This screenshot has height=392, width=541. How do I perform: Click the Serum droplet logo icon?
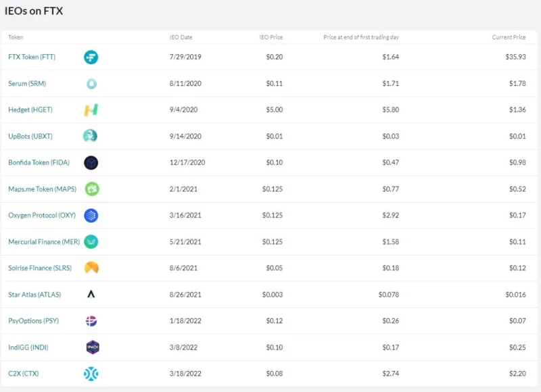tap(91, 83)
